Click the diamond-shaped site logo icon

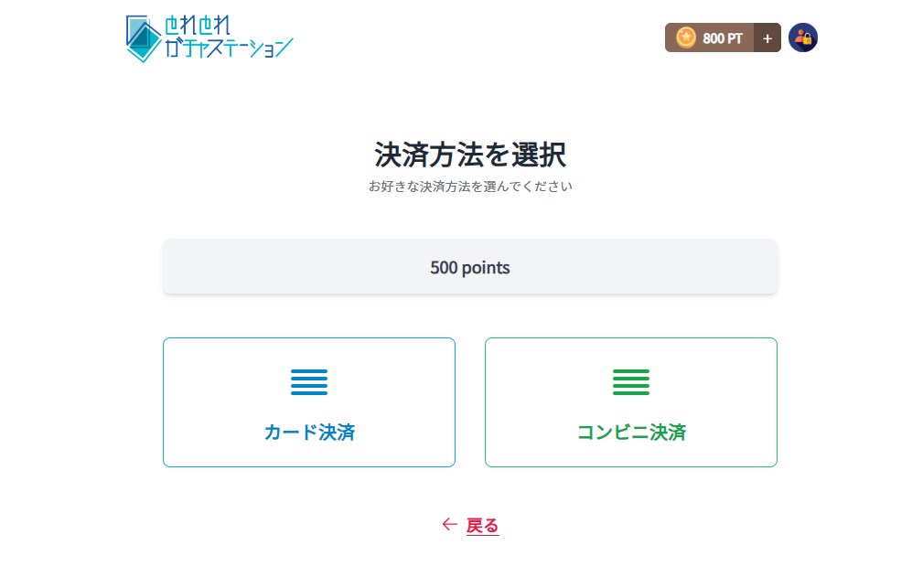point(143,38)
